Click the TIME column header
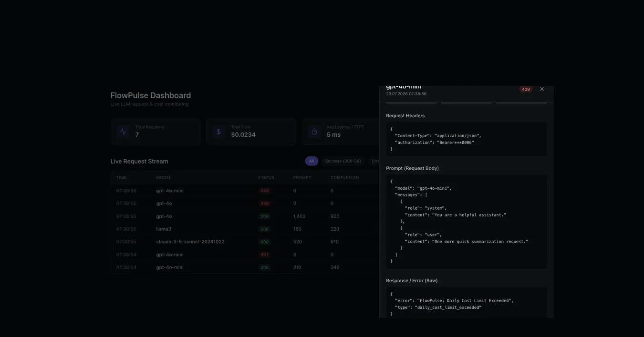The image size is (644, 337). [x=121, y=178]
